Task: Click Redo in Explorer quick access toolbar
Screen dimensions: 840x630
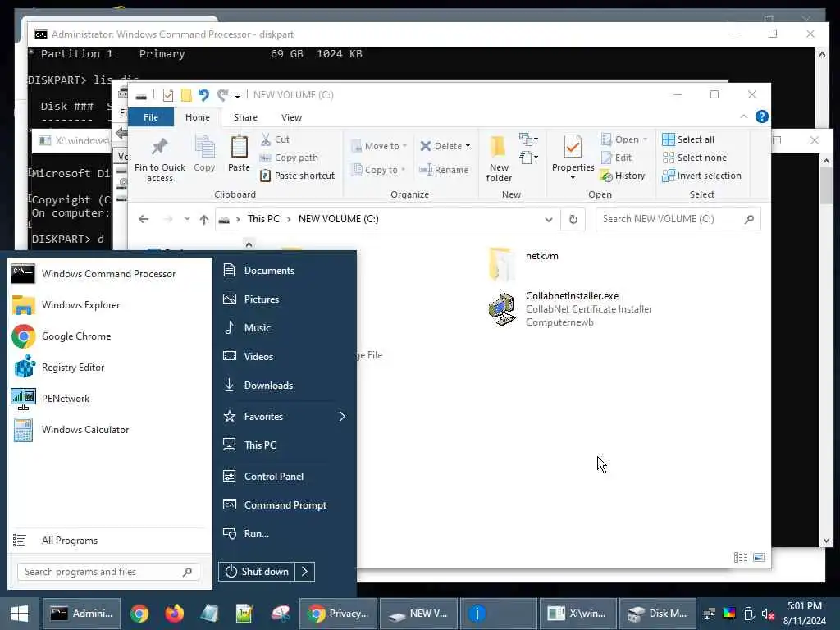Action: tap(222, 95)
